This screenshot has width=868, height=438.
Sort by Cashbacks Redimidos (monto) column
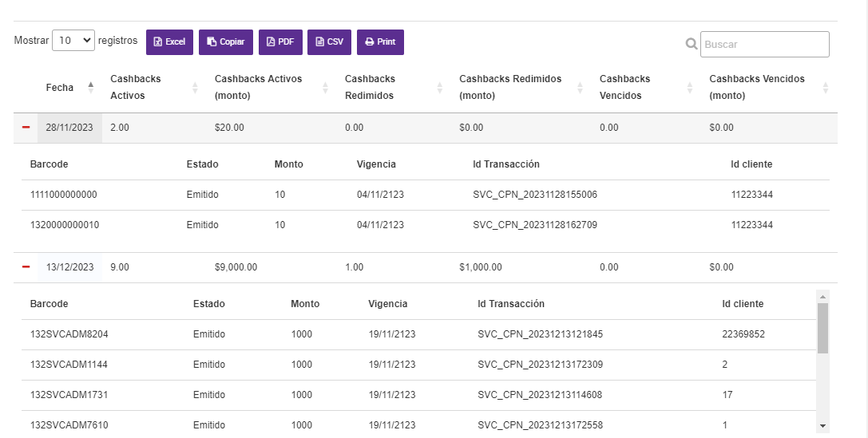pyautogui.click(x=519, y=88)
